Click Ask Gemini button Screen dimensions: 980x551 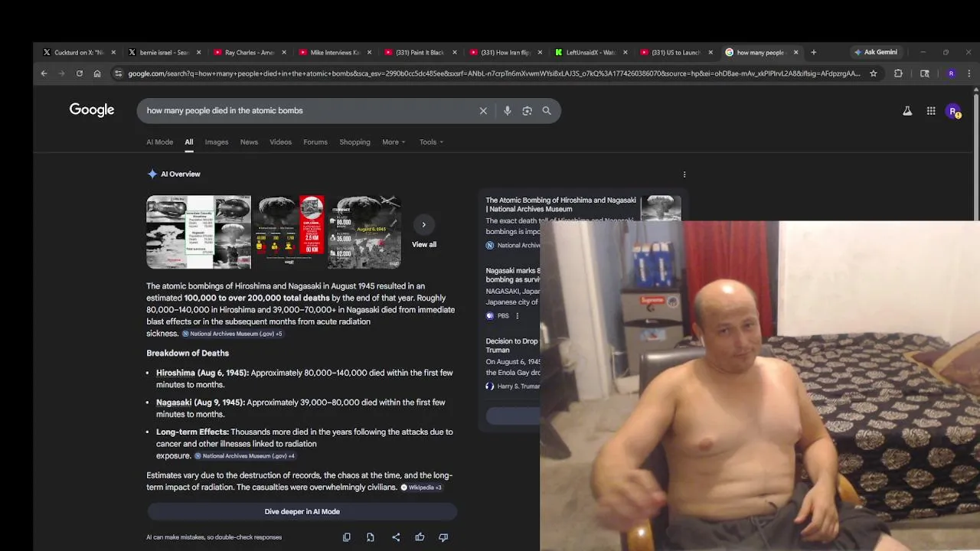coord(876,52)
